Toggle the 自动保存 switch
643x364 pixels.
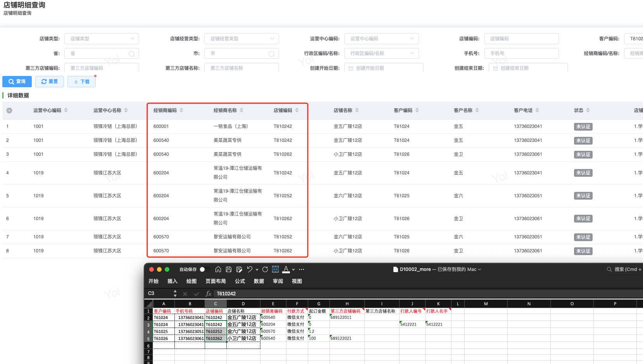[x=204, y=269]
